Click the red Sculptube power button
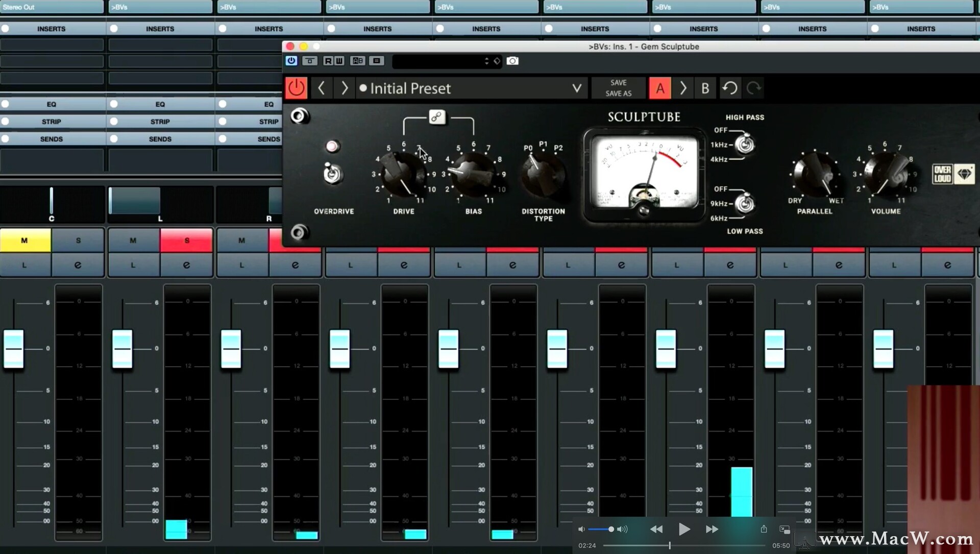Screen dimensions: 980x554 (296, 88)
